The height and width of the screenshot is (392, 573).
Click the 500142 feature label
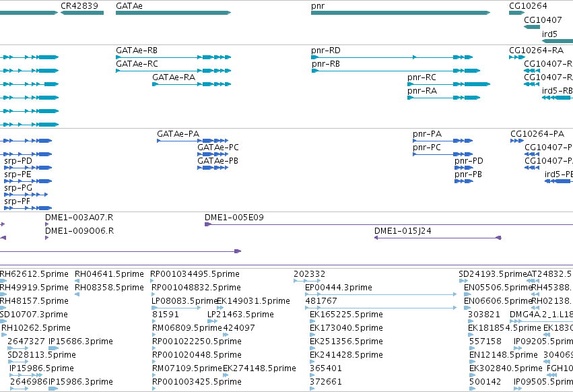[x=485, y=382]
